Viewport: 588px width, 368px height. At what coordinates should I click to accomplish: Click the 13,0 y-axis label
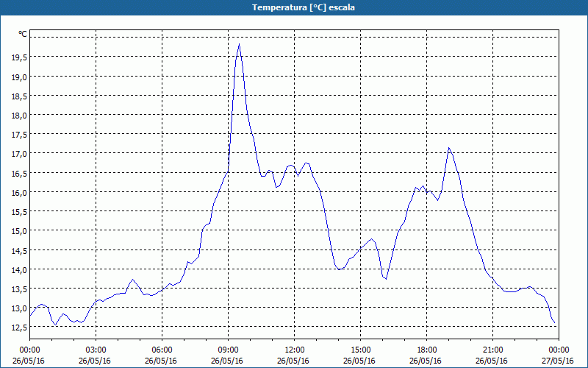pyautogui.click(x=19, y=308)
